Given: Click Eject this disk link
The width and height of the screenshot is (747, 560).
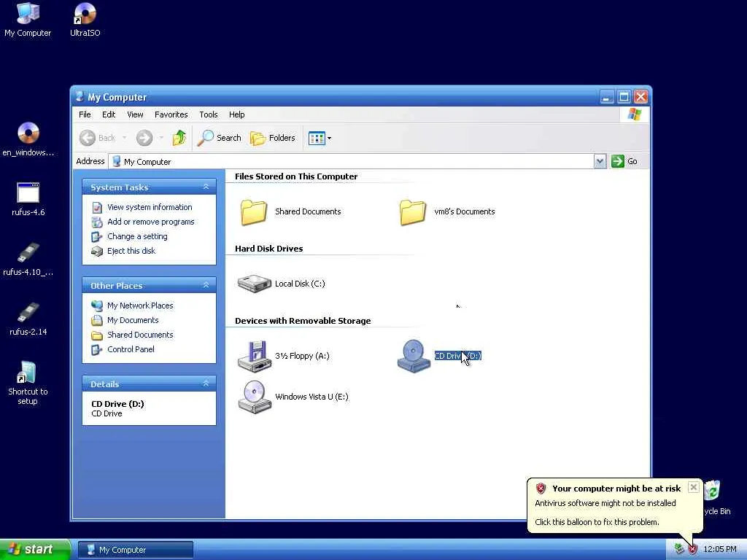Looking at the screenshot, I should click(x=131, y=251).
